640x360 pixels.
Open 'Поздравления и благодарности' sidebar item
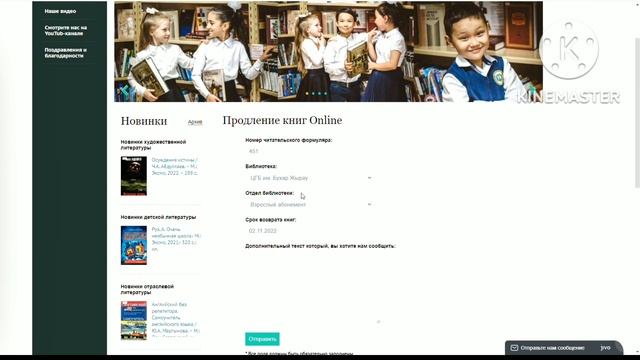coord(66,53)
